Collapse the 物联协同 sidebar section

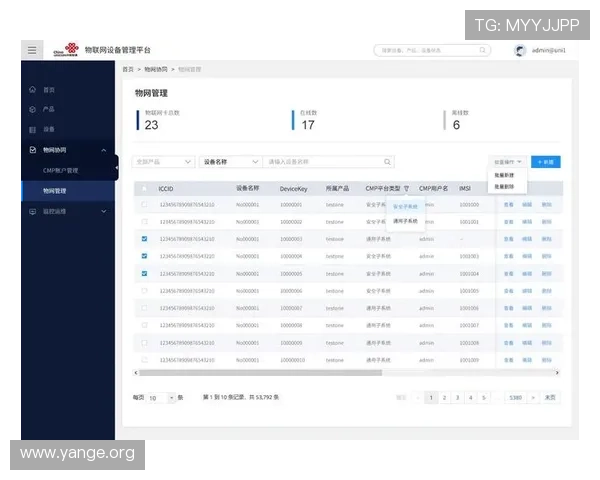[104, 150]
